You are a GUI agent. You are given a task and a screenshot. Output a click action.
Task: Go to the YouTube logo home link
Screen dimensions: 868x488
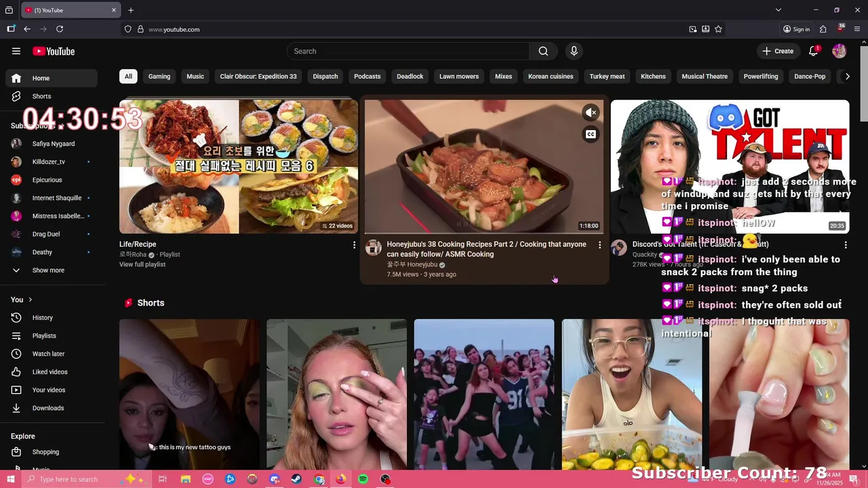pyautogui.click(x=54, y=52)
